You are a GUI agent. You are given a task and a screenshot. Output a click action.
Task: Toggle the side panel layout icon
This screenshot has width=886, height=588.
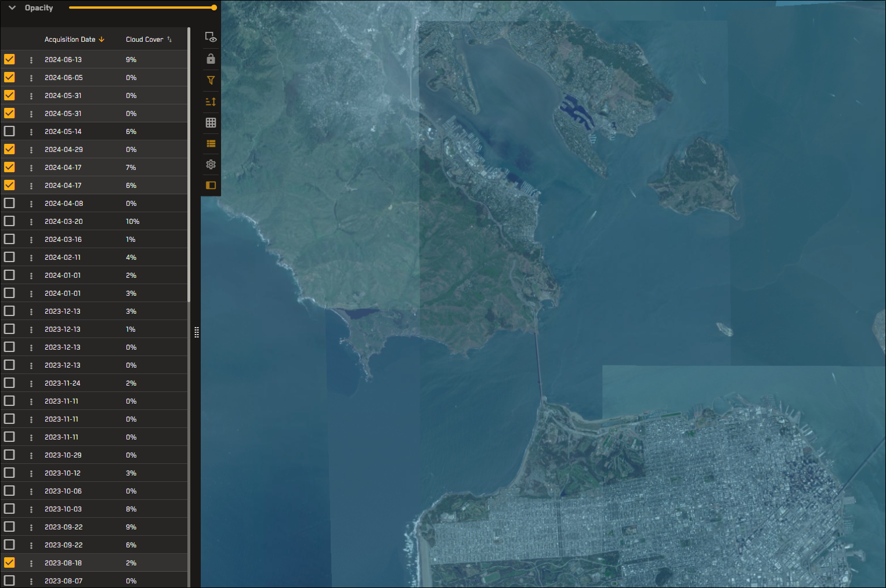coord(211,186)
